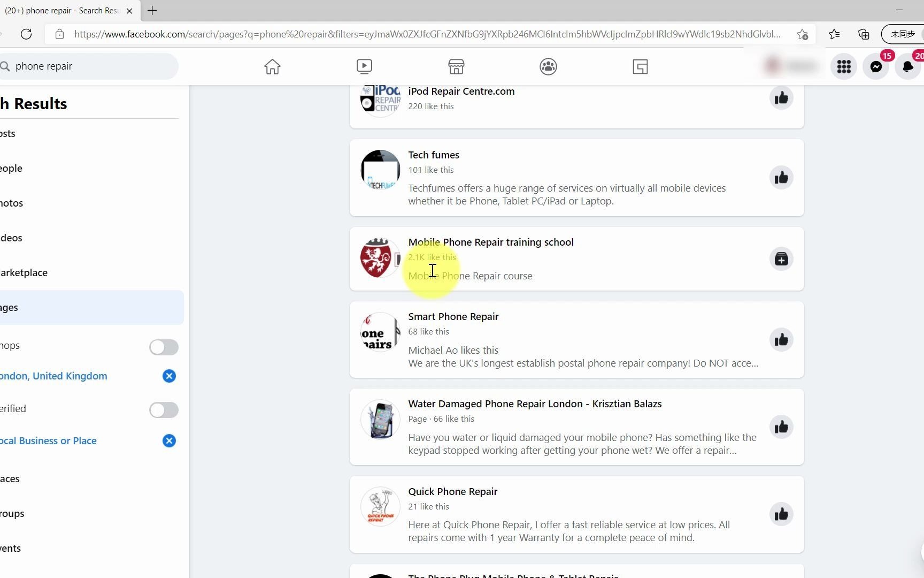The height and width of the screenshot is (578, 924).
Task: View site information lock icon
Action: [60, 34]
